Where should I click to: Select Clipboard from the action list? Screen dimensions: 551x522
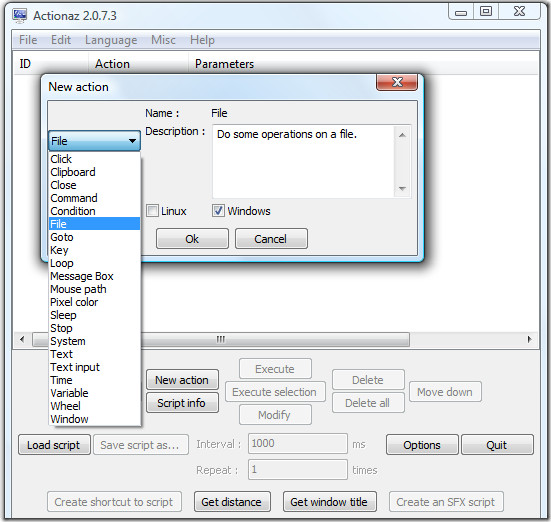point(73,172)
